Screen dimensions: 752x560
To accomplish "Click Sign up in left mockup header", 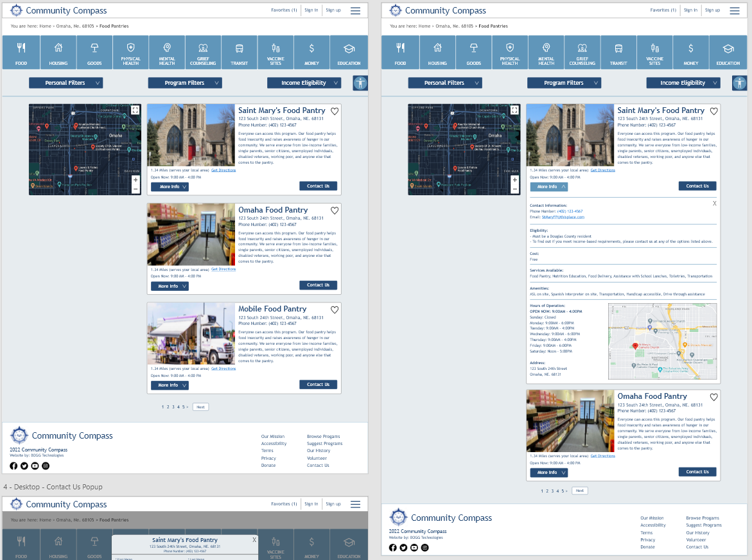I will point(333,10).
